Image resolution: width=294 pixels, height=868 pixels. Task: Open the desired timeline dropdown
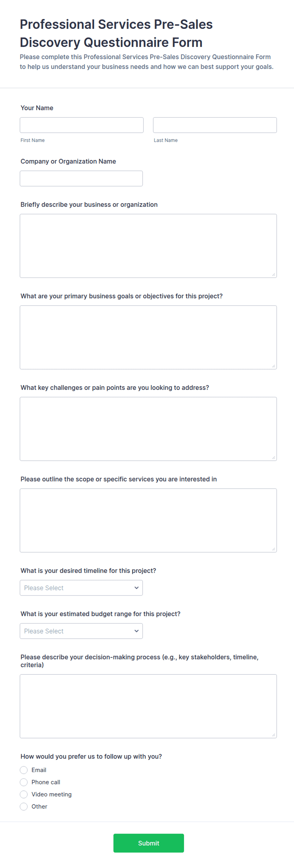(x=81, y=588)
